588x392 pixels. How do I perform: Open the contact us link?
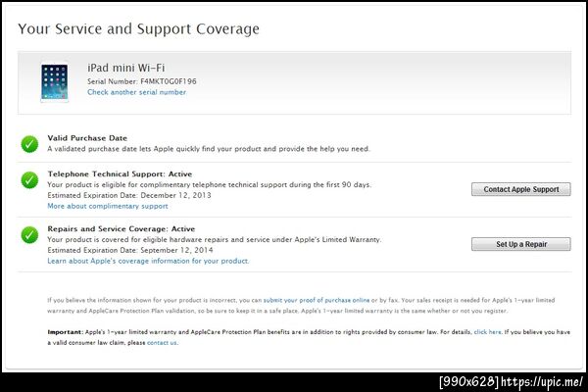[162, 342]
